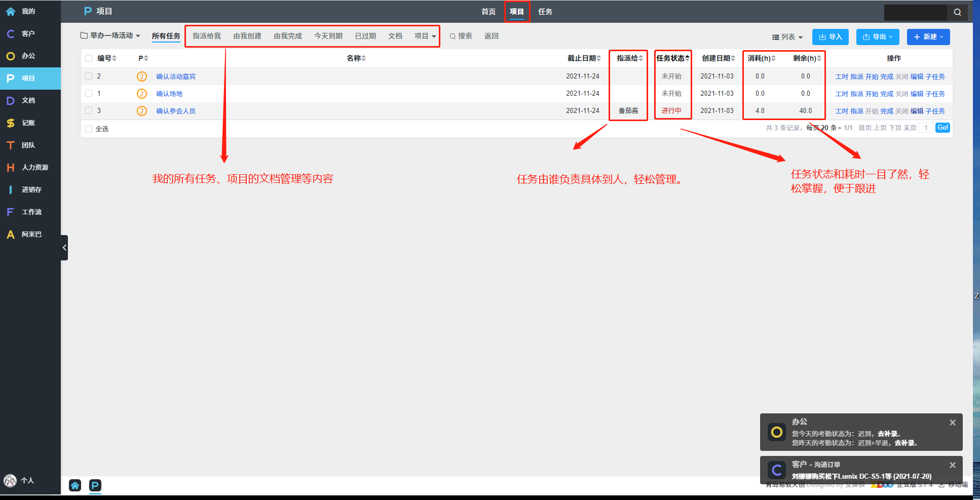The image size is (980, 500).
Task: Select the 项目 module in sidebar
Action: click(x=30, y=78)
